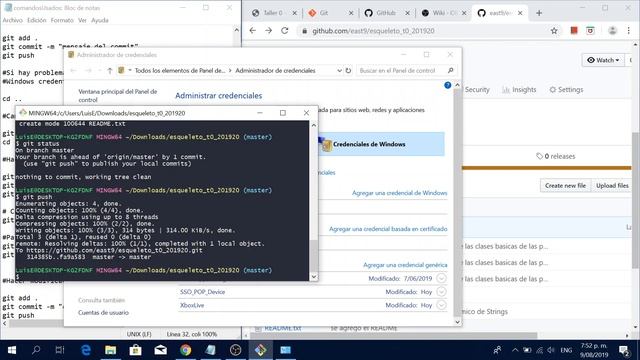The height and width of the screenshot is (360, 640).
Task: Open GitHub Security tab
Action: point(477,89)
